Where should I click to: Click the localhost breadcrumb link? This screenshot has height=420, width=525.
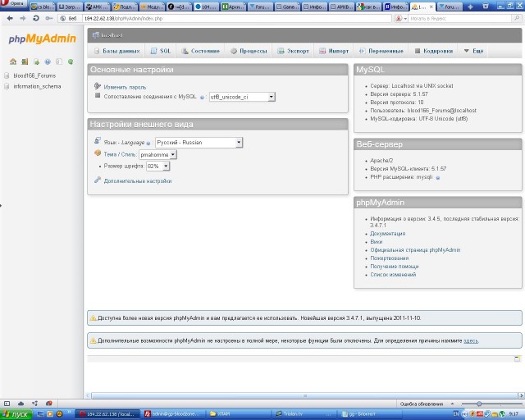(112, 35)
